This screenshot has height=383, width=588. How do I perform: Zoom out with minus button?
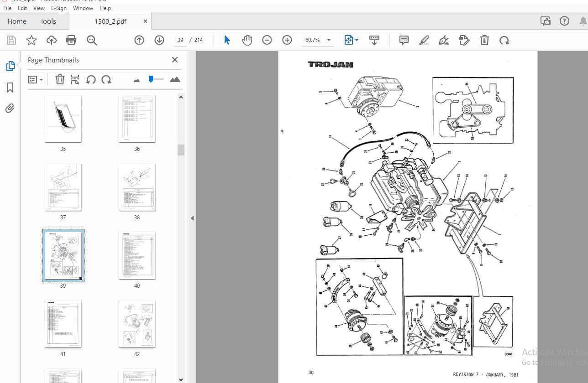tap(267, 40)
